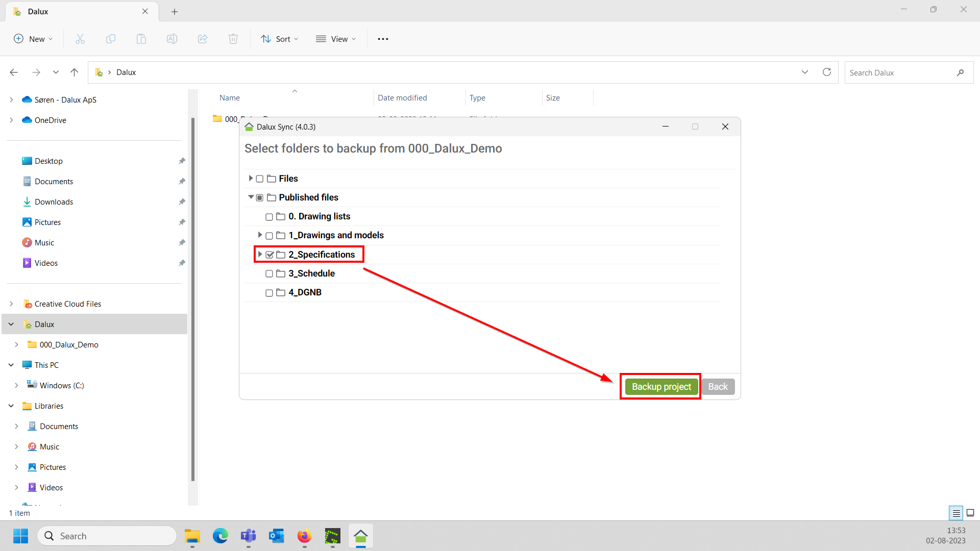Open Microsoft Edge from taskbar
Image resolution: width=980 pixels, height=551 pixels.
220,536
